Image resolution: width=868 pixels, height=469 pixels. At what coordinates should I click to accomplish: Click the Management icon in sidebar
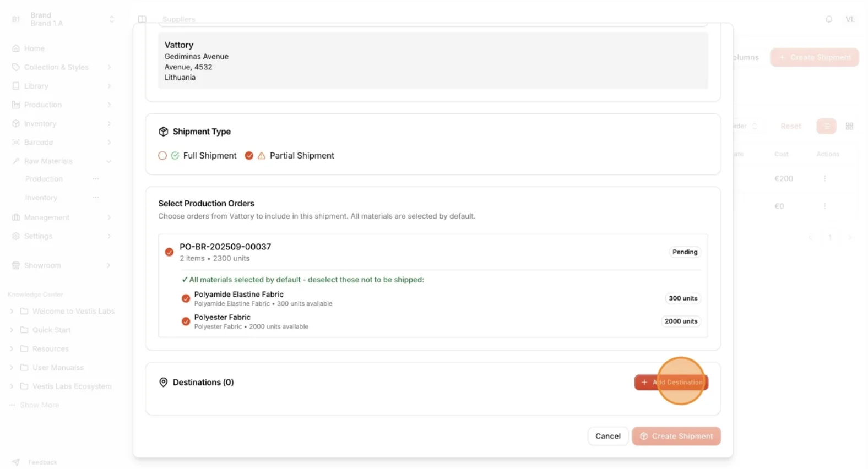pos(16,217)
